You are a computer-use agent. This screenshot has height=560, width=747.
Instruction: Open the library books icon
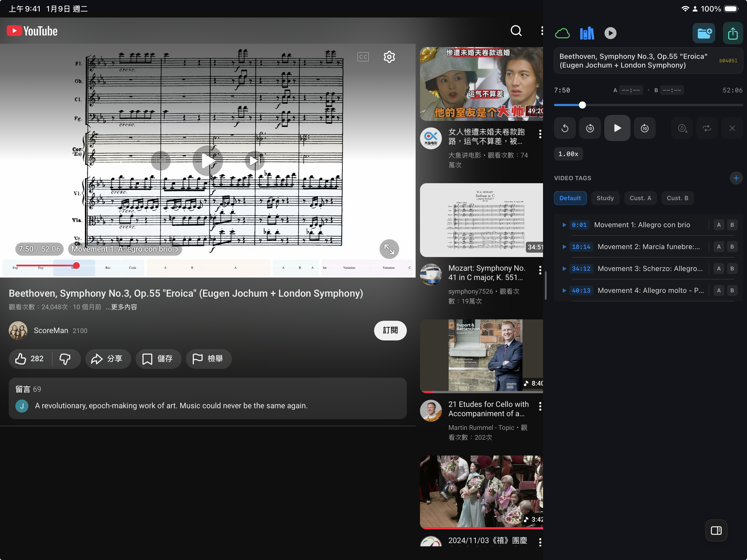coord(587,33)
